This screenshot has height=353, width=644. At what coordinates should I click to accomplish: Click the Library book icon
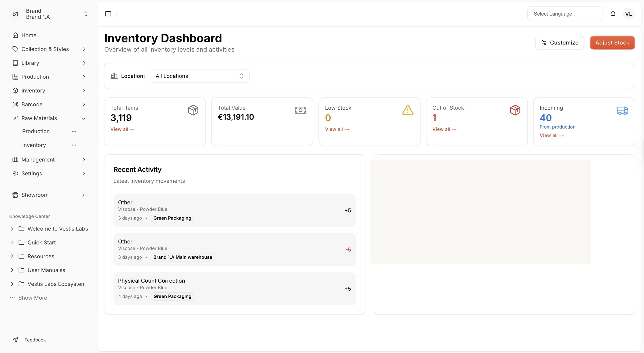click(x=15, y=63)
